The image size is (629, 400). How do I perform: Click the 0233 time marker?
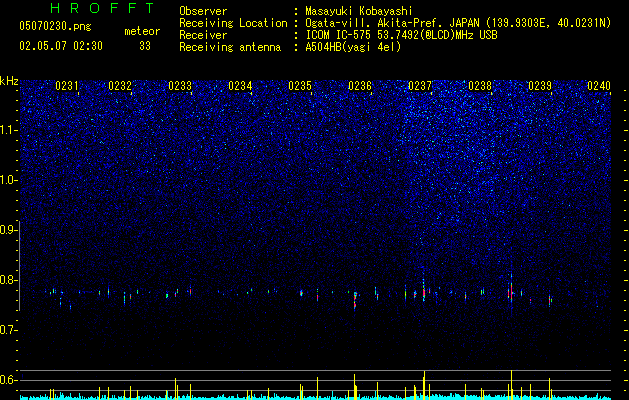180,86
